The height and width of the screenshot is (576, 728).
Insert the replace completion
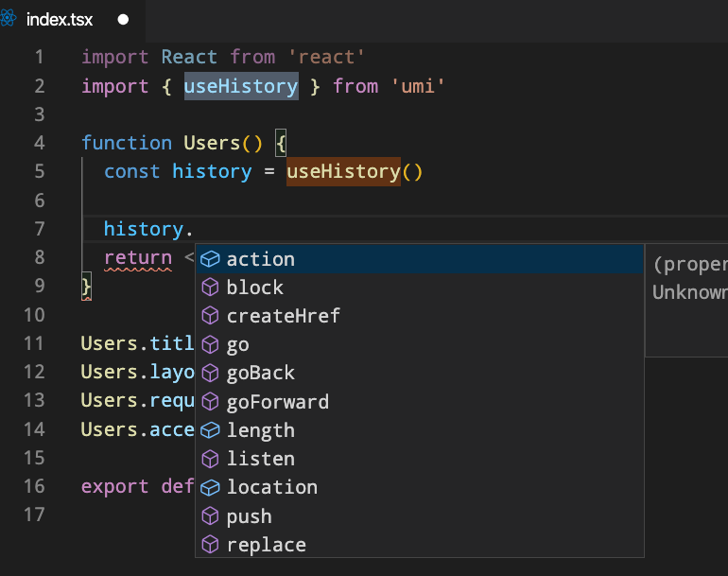click(420, 545)
